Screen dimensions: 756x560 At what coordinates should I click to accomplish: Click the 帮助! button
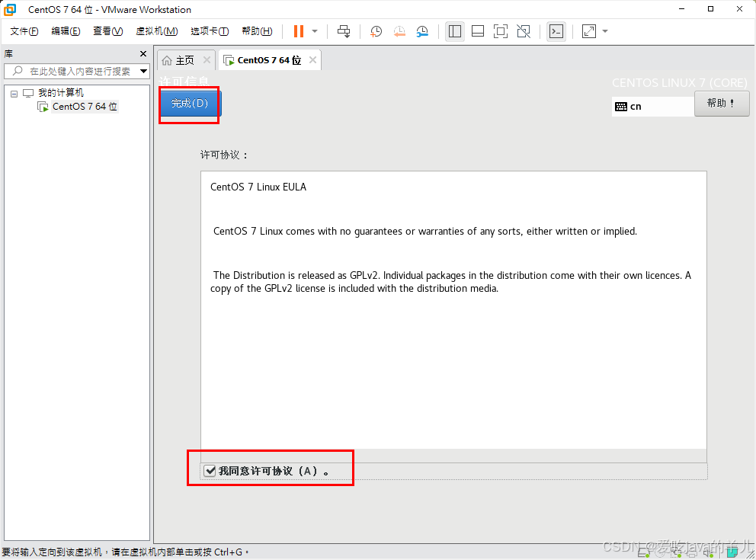point(721,103)
